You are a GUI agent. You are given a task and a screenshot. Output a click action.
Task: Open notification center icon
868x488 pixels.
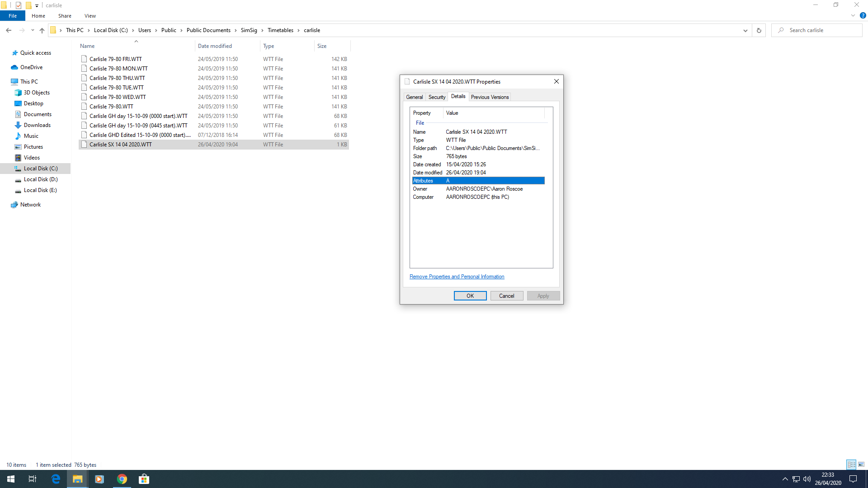pos(853,479)
